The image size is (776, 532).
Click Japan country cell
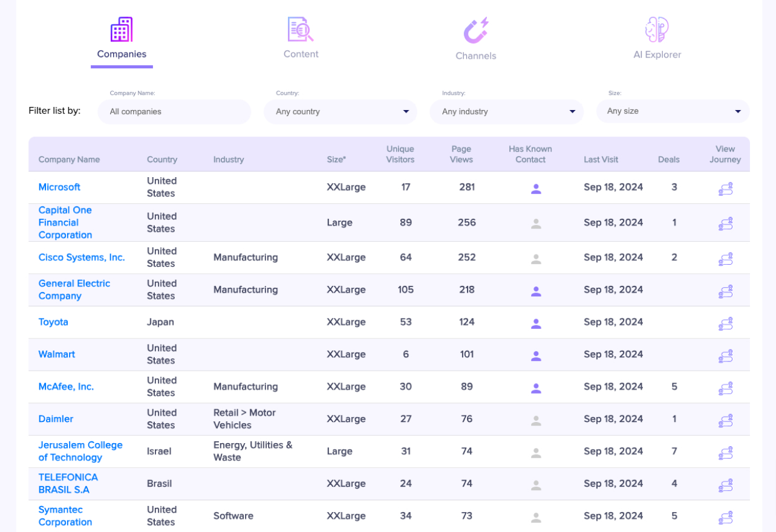pos(160,322)
